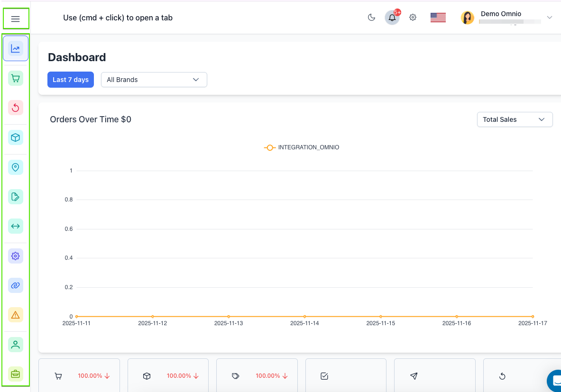Screen dimensions: 561x392
Task: Select the green user profile sidebar icon
Action: (16, 345)
